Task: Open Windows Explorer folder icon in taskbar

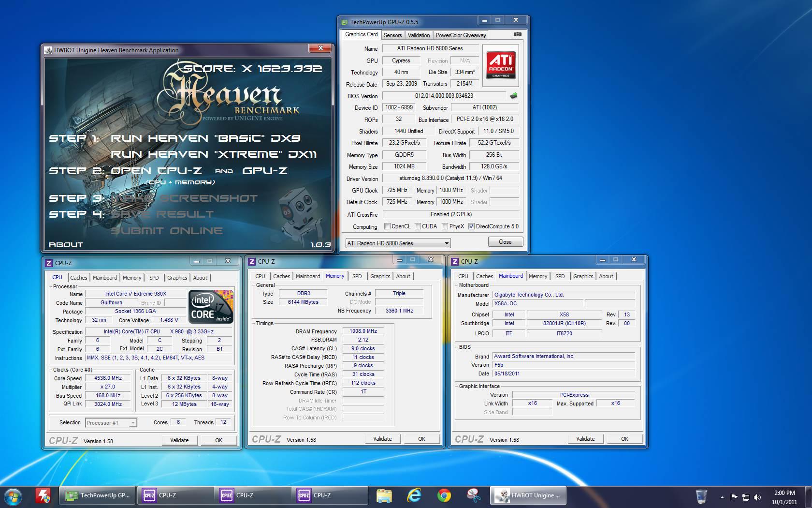Action: click(x=384, y=496)
